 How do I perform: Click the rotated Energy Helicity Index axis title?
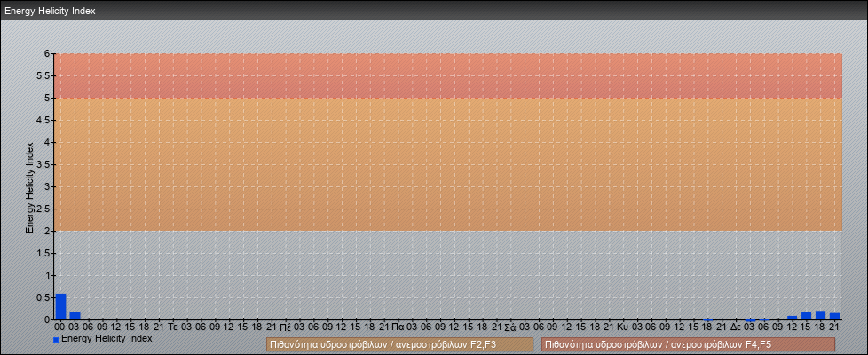click(x=29, y=186)
